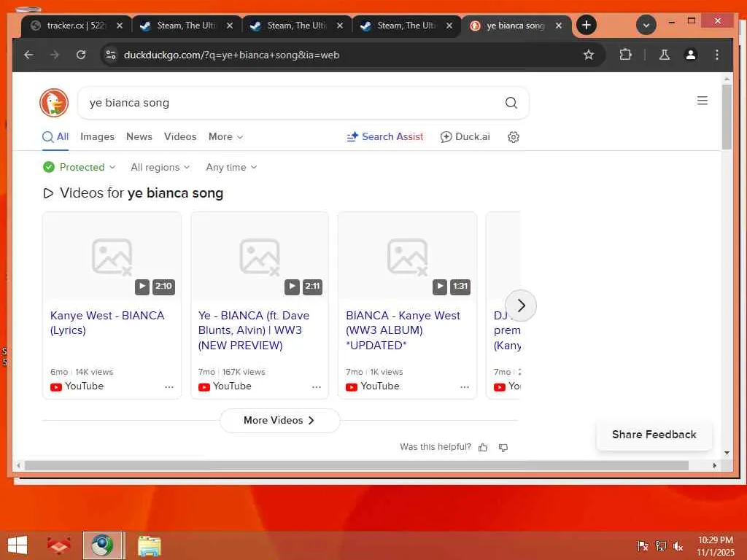The image size is (747, 560).
Task: Select the News search category
Action: [x=139, y=136]
